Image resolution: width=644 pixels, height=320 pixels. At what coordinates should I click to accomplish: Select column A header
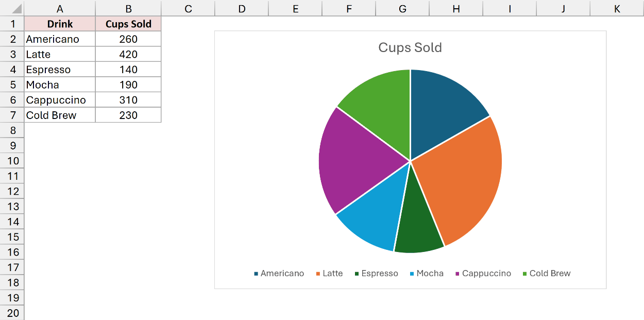click(x=60, y=8)
